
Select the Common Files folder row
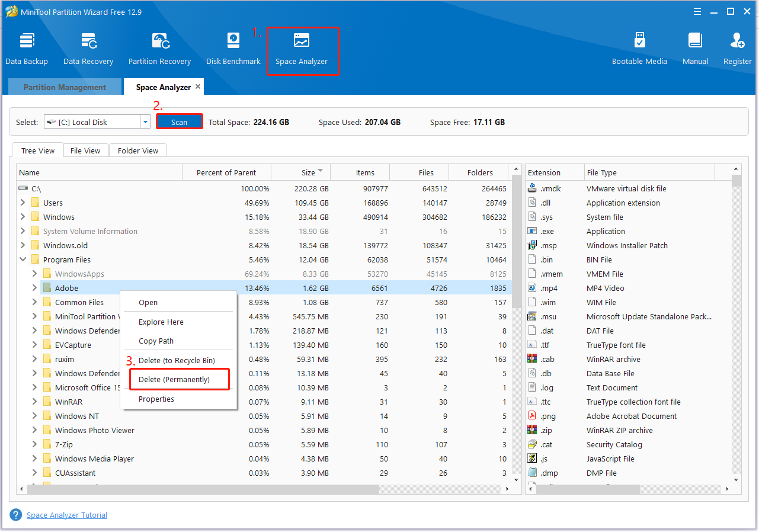[264, 302]
